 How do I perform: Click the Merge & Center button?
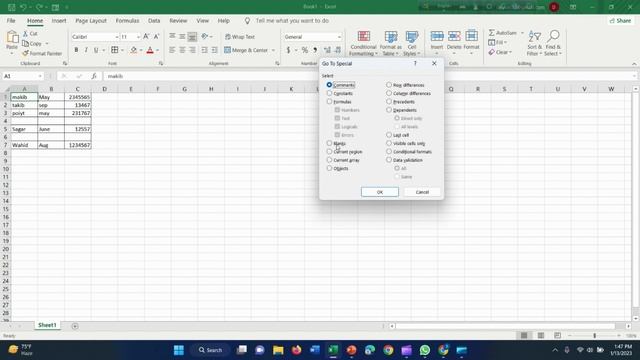[246, 50]
